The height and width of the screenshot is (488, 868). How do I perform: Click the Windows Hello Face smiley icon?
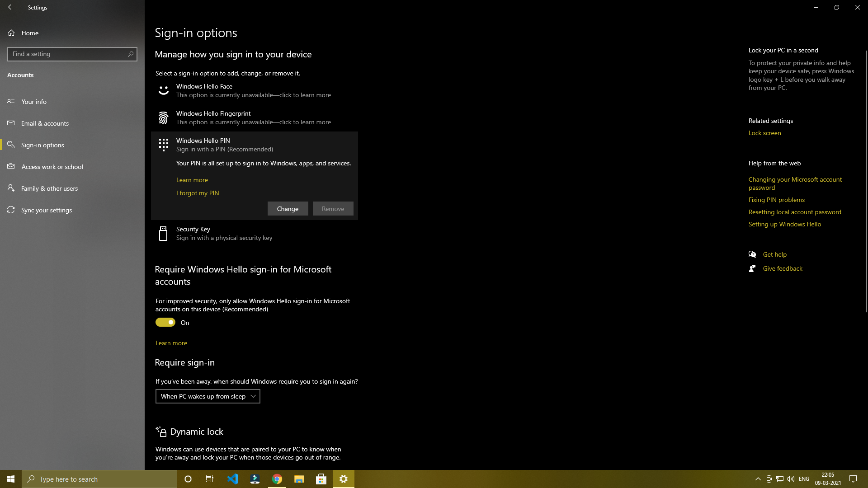(x=163, y=90)
